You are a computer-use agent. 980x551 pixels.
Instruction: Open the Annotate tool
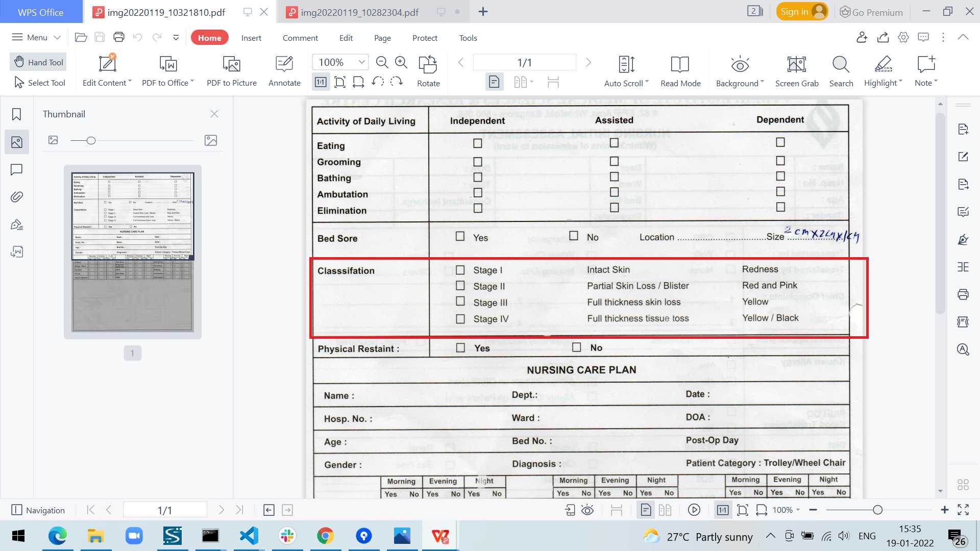click(284, 65)
